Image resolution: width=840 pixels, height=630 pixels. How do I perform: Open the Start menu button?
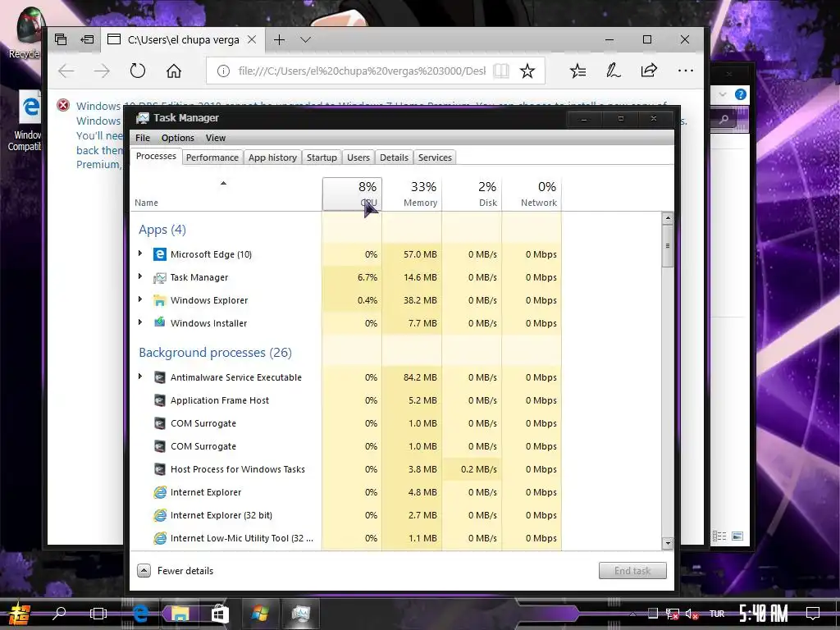20,614
